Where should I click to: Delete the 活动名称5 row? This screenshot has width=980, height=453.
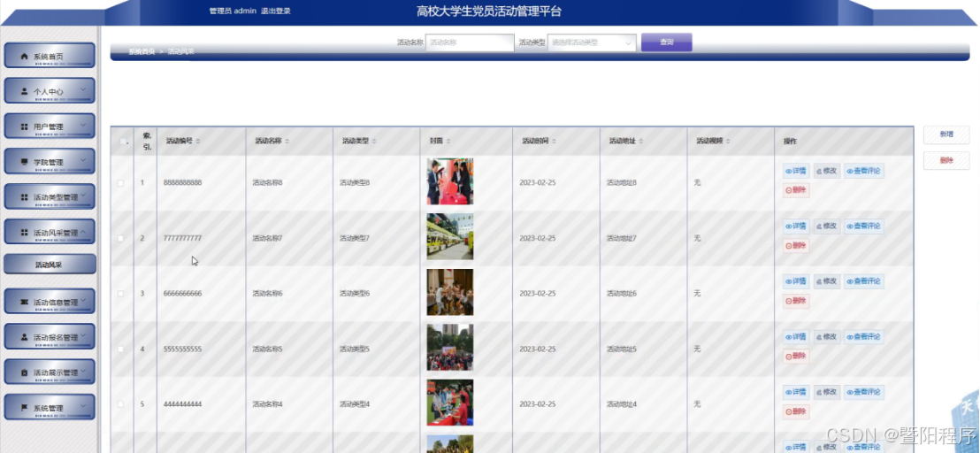pos(796,357)
